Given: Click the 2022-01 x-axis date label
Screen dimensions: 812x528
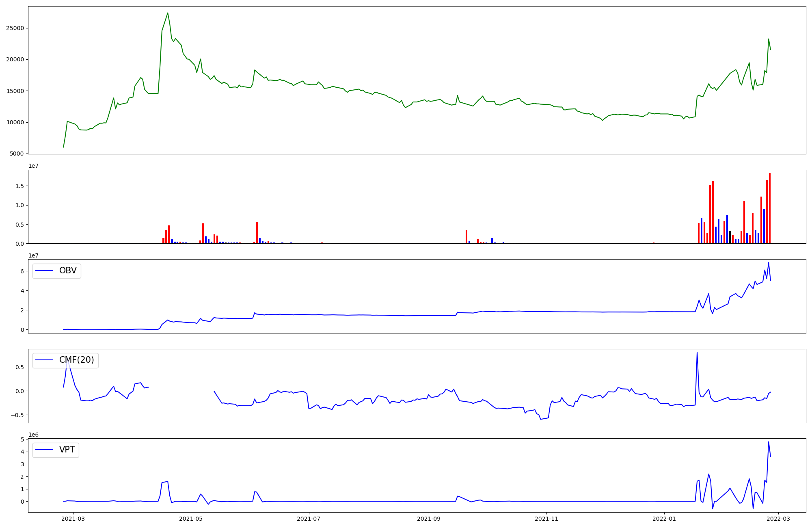Looking at the screenshot, I should (x=664, y=518).
